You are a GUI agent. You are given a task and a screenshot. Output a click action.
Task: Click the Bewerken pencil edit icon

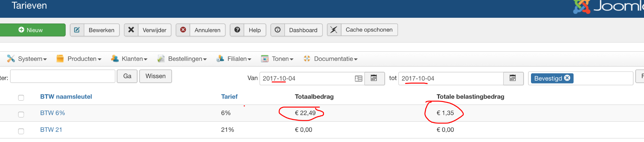click(77, 30)
